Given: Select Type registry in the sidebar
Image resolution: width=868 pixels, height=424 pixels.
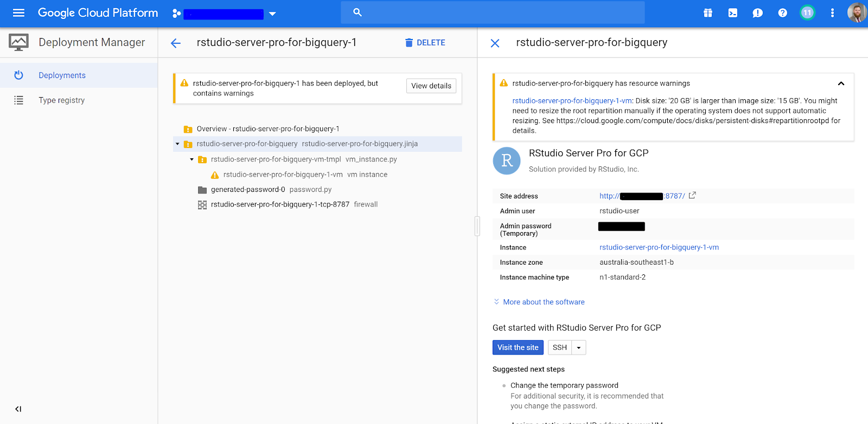Looking at the screenshot, I should [x=79, y=100].
